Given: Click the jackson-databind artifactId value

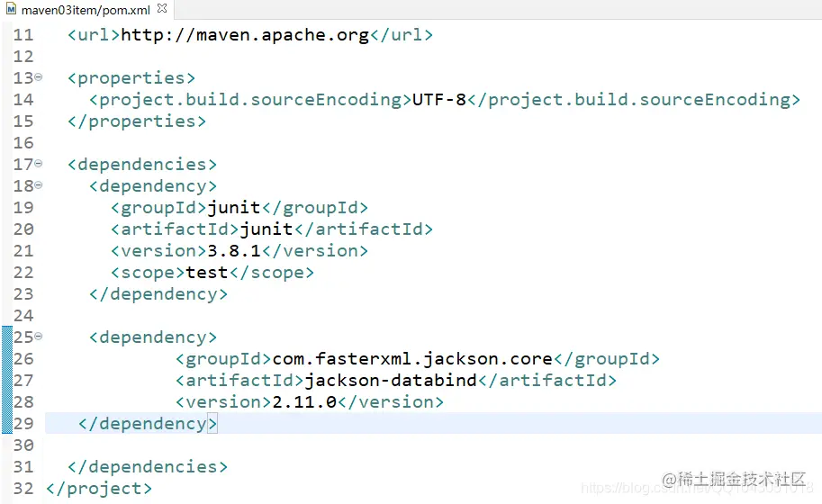Looking at the screenshot, I should tap(391, 381).
